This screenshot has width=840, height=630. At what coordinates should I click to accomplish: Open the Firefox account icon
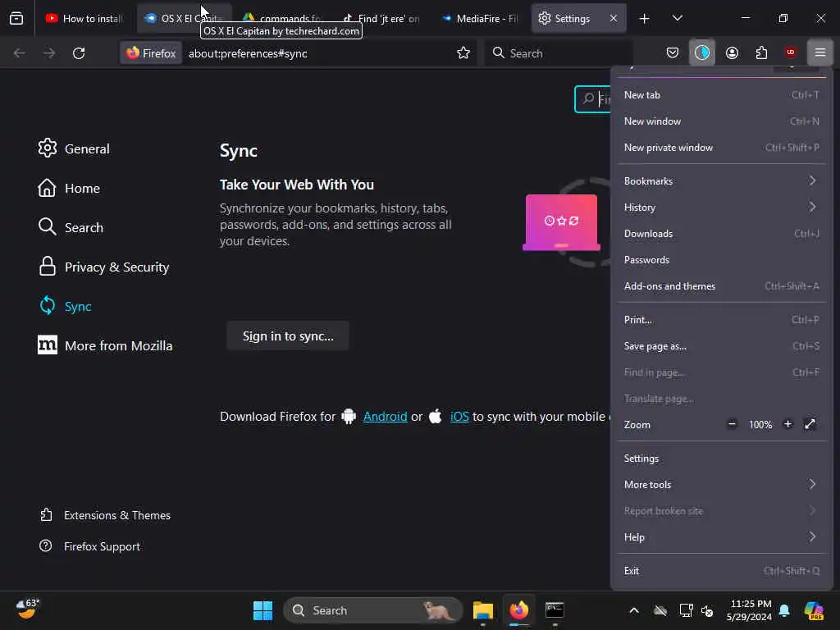point(732,52)
